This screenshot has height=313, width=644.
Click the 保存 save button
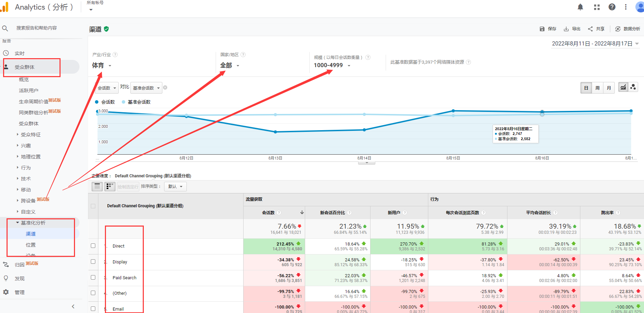point(548,29)
